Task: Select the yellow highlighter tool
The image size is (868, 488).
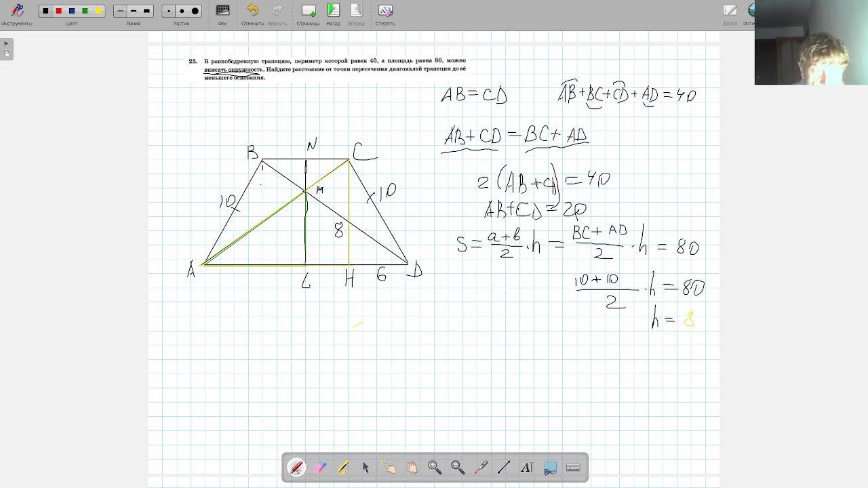Action: 342,467
